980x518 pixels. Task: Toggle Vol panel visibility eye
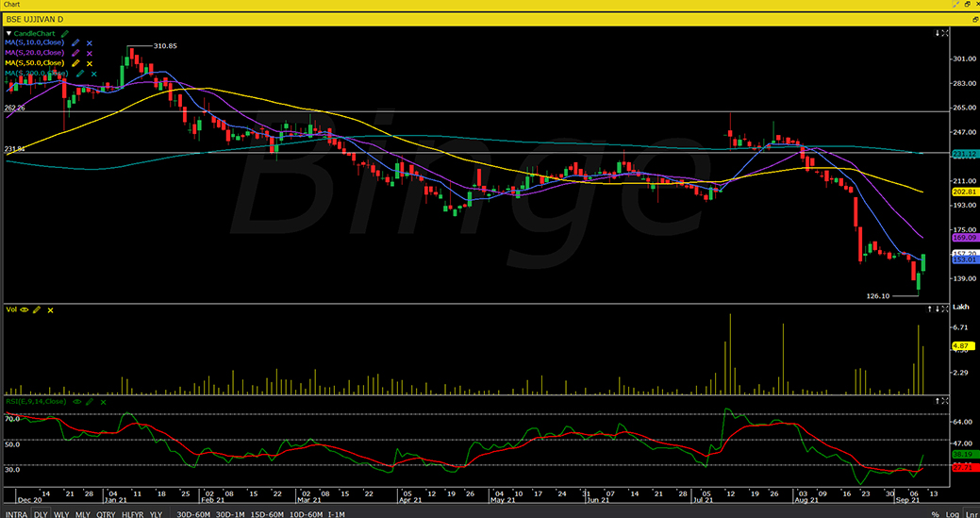(25, 309)
